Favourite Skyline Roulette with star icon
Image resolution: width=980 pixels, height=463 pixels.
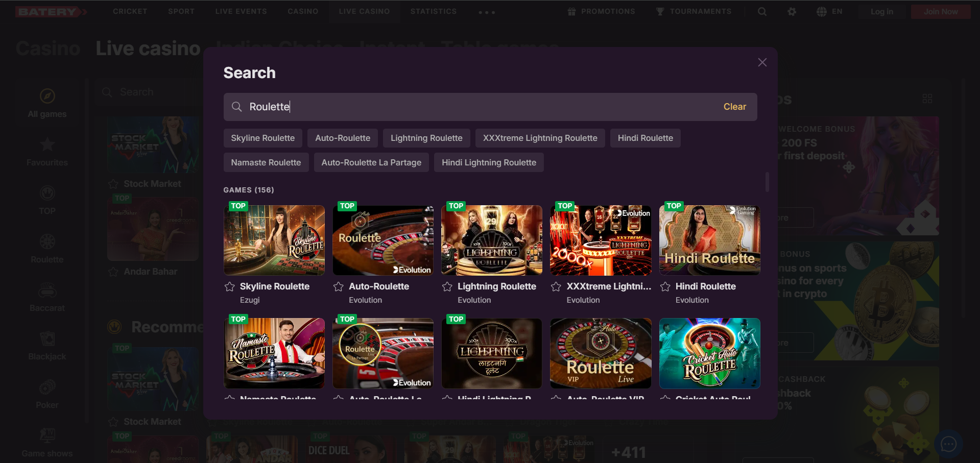click(230, 287)
